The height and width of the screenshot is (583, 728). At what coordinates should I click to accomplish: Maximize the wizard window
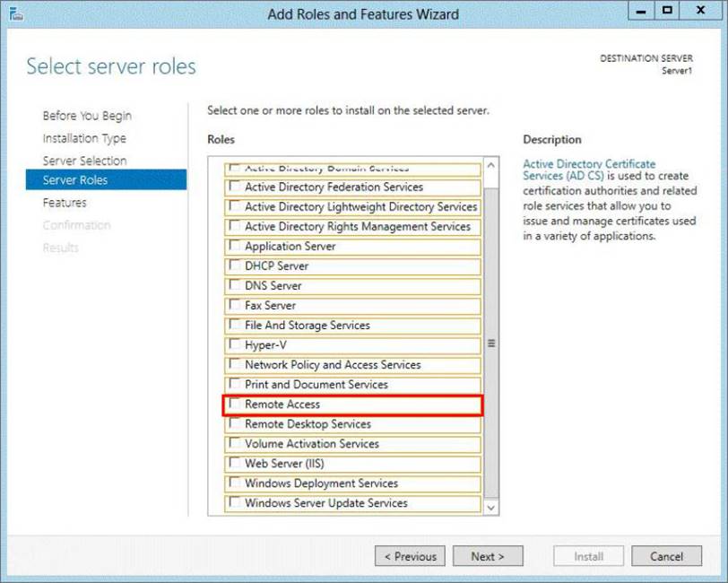[667, 12]
